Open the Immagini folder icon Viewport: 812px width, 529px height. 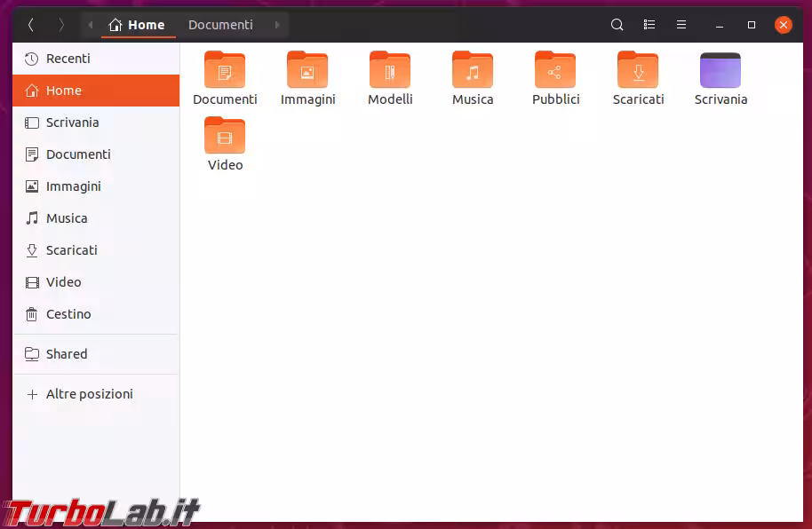pos(307,70)
